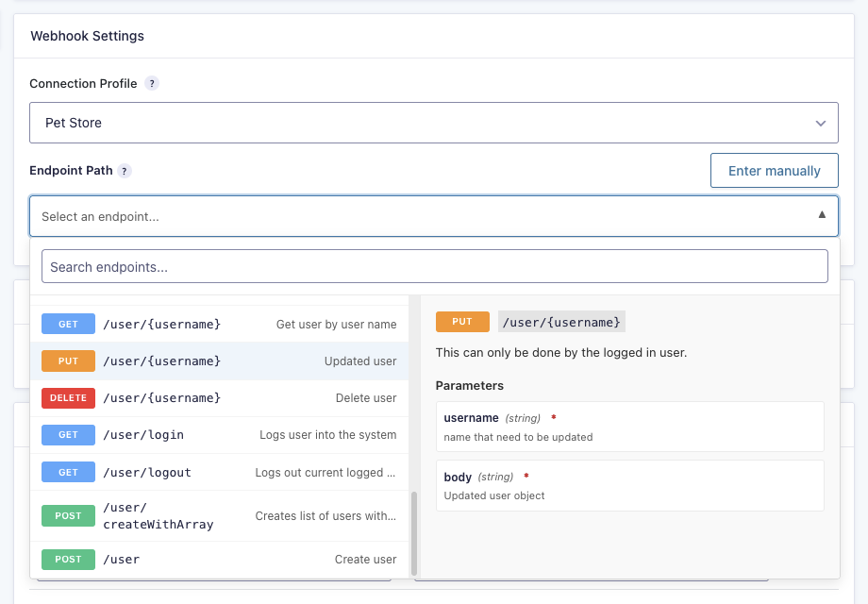This screenshot has width=868, height=604.
Task: Click the orange PUT badge in details
Action: [x=462, y=322]
